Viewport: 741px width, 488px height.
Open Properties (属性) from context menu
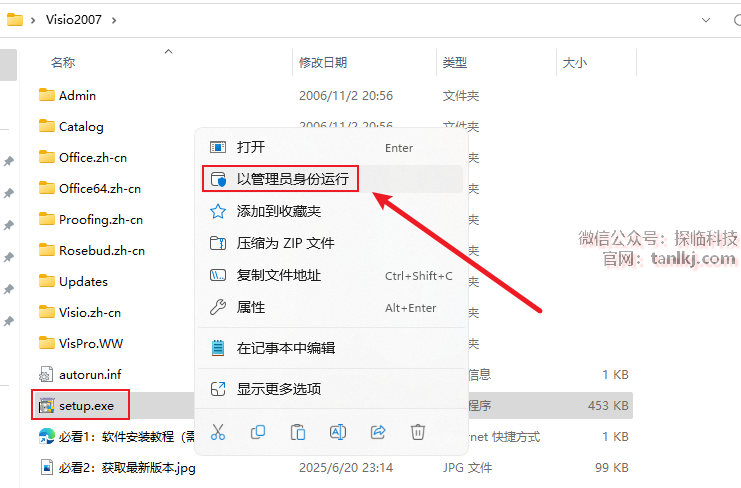(x=331, y=307)
